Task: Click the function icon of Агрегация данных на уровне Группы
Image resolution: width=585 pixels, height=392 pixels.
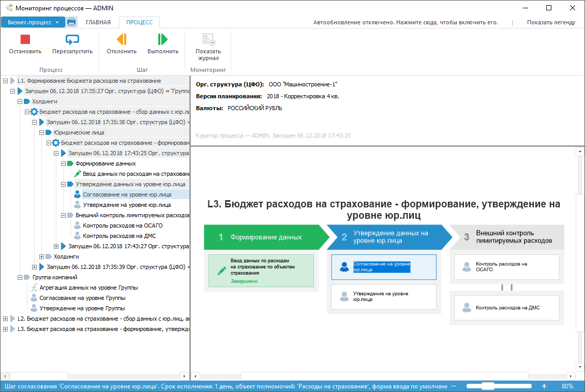Action: pyautogui.click(x=34, y=288)
